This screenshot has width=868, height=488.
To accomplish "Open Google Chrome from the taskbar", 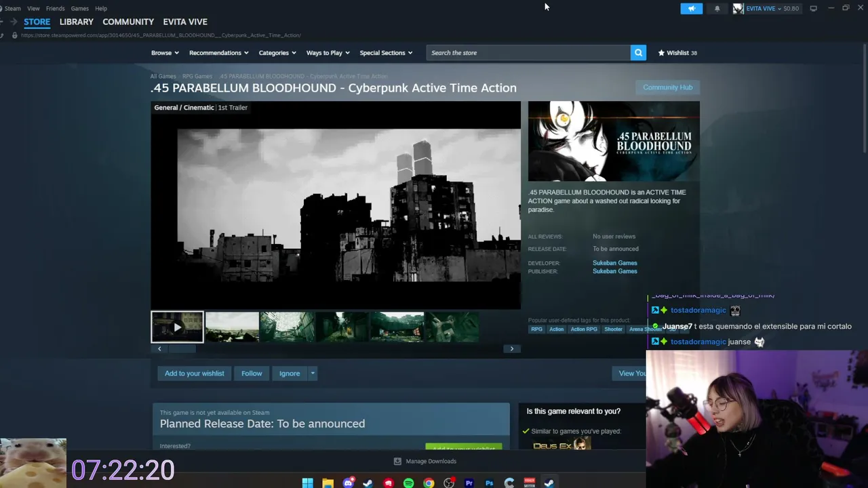I will coord(429,483).
